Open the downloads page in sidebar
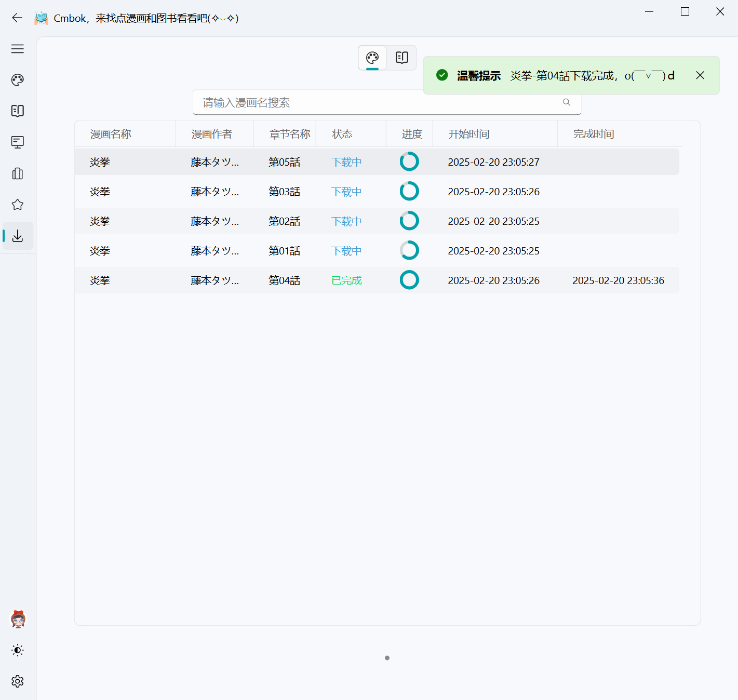Viewport: 738px width, 700px height. coord(18,236)
